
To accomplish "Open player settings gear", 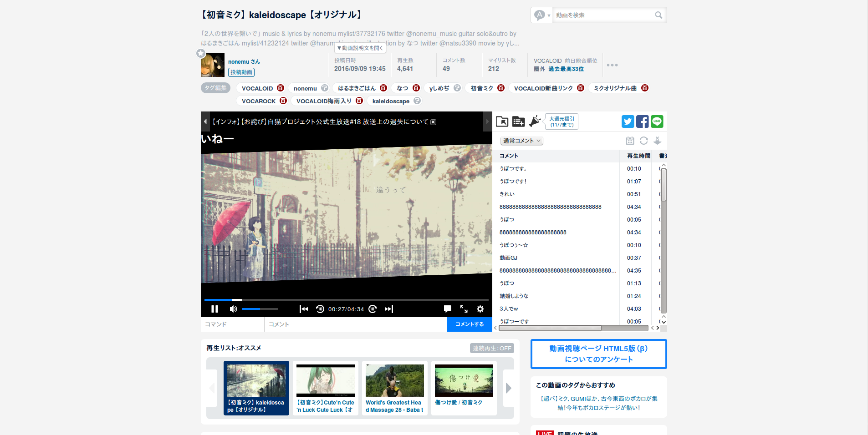I will pyautogui.click(x=480, y=309).
